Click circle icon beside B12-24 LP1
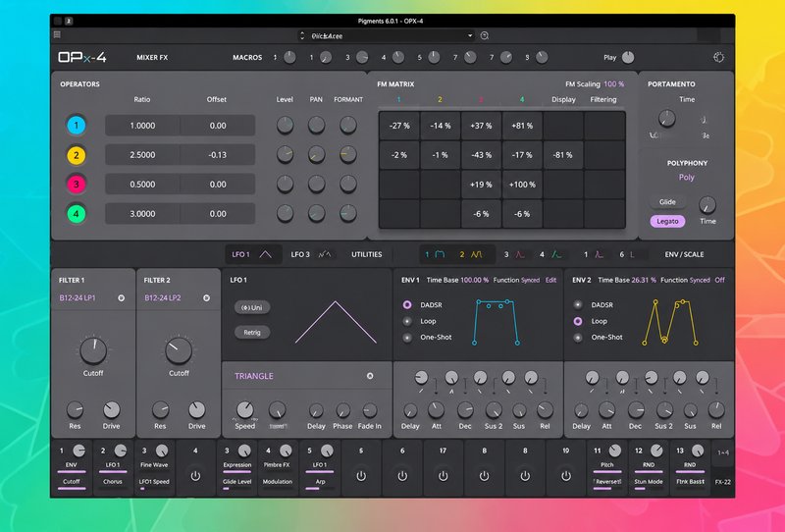Viewport: 785px width, 532px height. click(x=121, y=298)
